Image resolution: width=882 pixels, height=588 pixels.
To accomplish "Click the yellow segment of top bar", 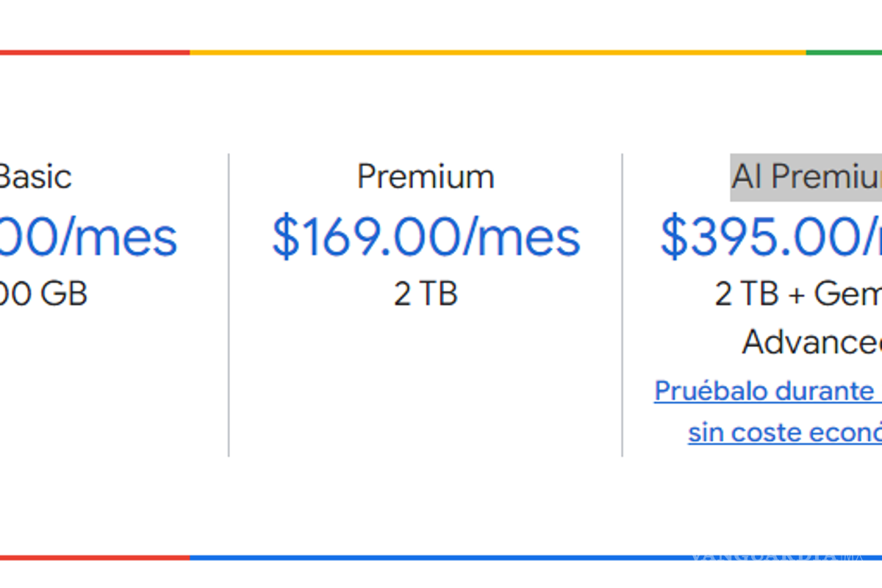I will (x=498, y=52).
